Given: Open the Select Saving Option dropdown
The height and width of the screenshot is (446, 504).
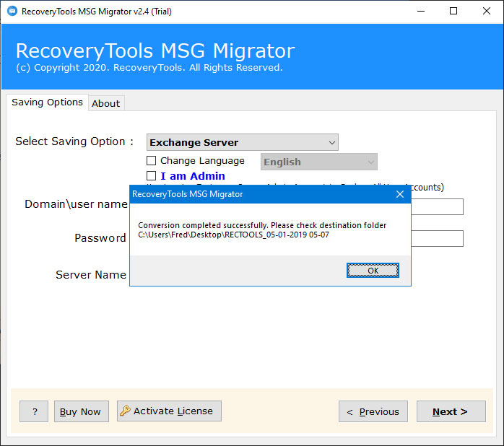Looking at the screenshot, I should click(243, 142).
